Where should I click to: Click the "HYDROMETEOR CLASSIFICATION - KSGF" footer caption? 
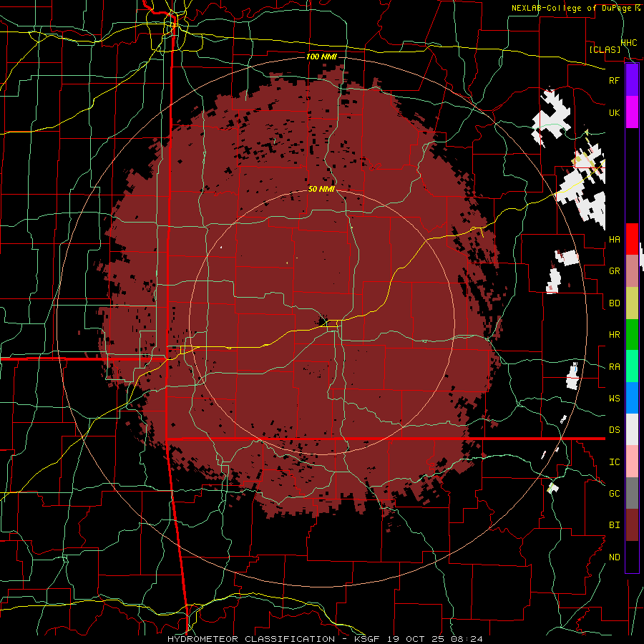(x=275, y=639)
